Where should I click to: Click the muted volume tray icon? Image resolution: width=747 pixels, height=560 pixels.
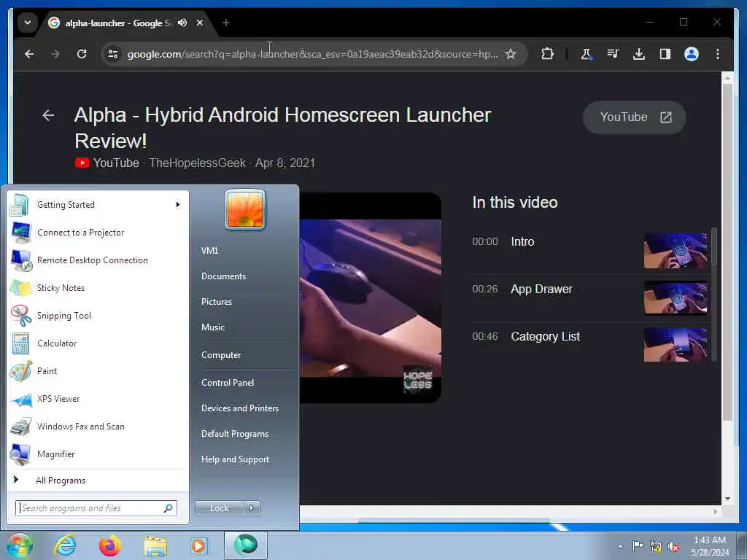tap(673, 547)
